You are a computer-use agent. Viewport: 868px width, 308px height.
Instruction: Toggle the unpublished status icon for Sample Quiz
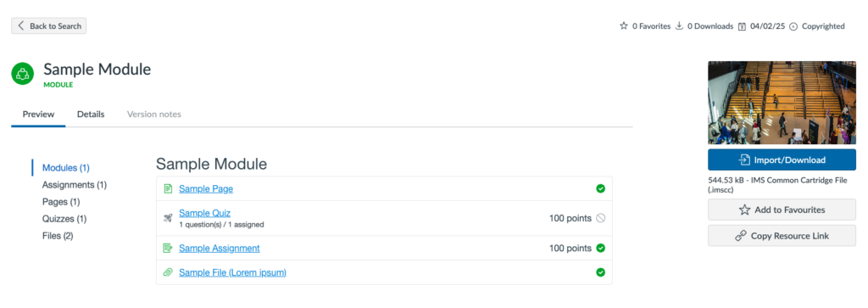pos(601,218)
